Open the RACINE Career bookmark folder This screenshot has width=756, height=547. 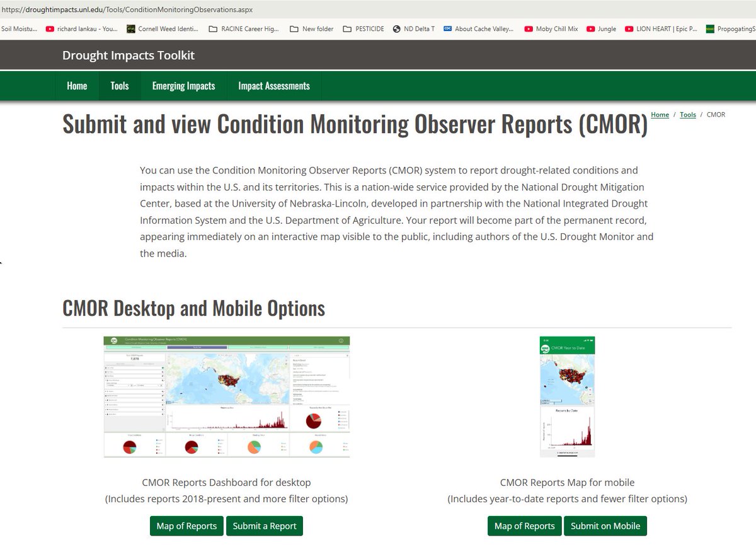click(x=244, y=29)
